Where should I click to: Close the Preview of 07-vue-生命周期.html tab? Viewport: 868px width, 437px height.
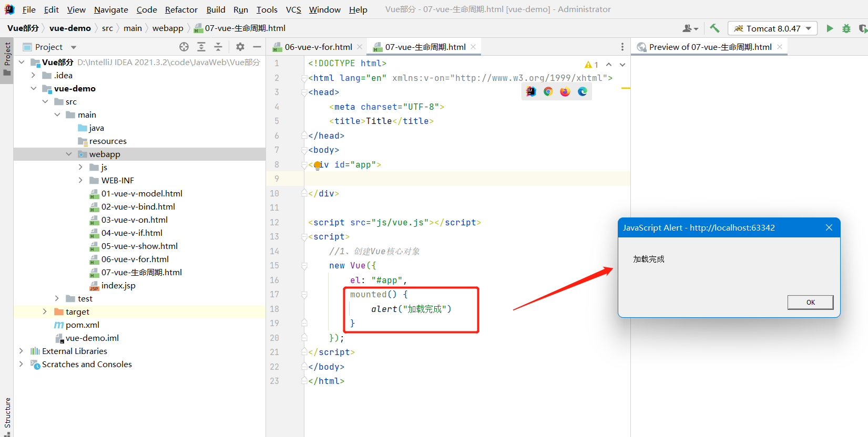point(780,47)
